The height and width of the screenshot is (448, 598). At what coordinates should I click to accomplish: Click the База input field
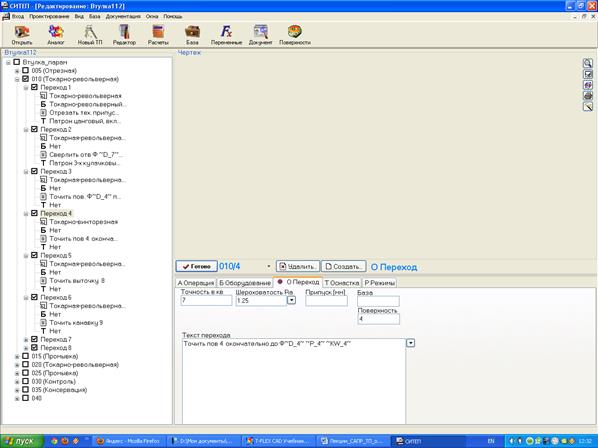(378, 301)
